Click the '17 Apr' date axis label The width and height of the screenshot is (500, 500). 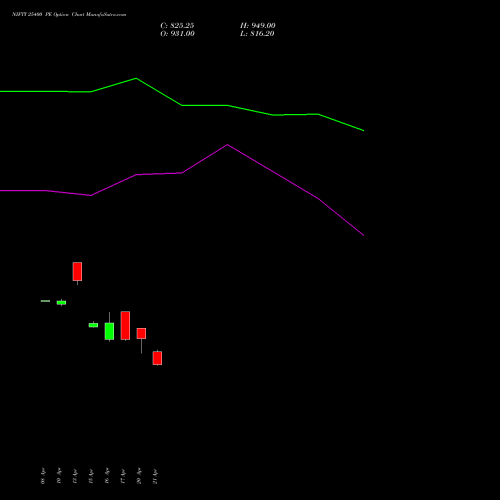(x=123, y=476)
